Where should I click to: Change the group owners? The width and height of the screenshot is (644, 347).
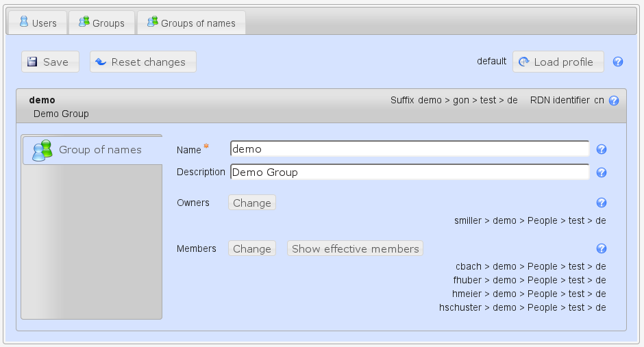pos(251,203)
